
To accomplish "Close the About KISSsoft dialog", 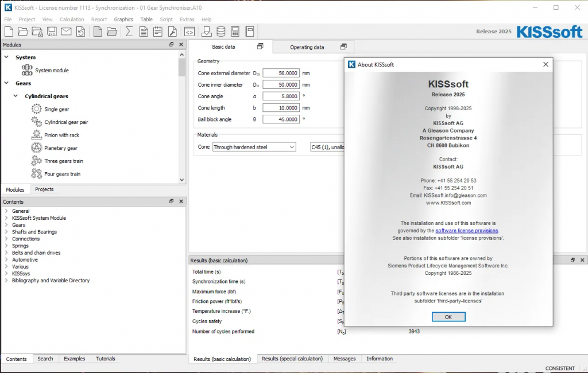I will (x=546, y=64).
